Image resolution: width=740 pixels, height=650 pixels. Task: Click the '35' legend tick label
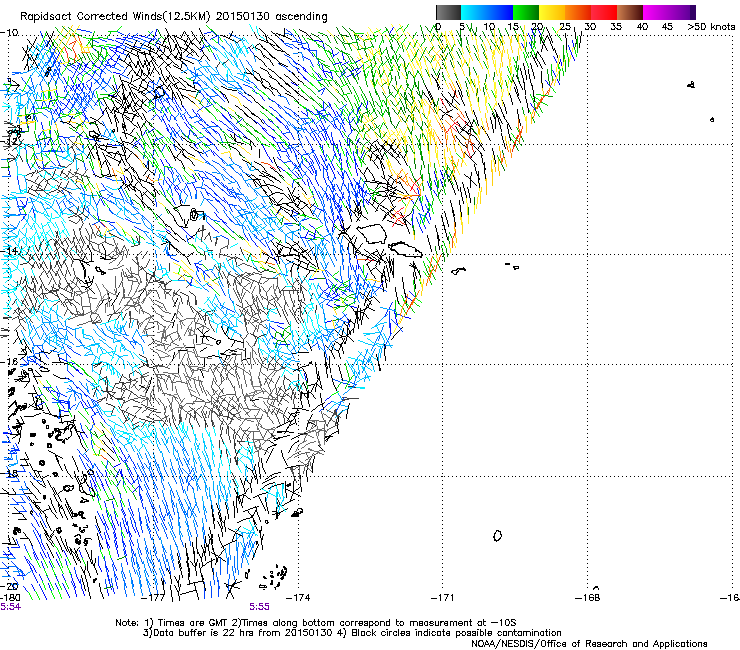[x=616, y=27]
